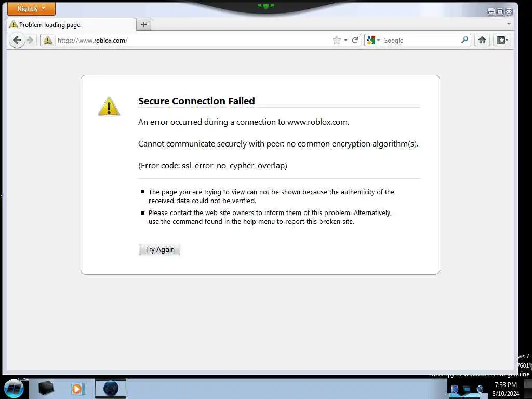Open the Google search engine selector
This screenshot has width=532, height=399.
(373, 41)
